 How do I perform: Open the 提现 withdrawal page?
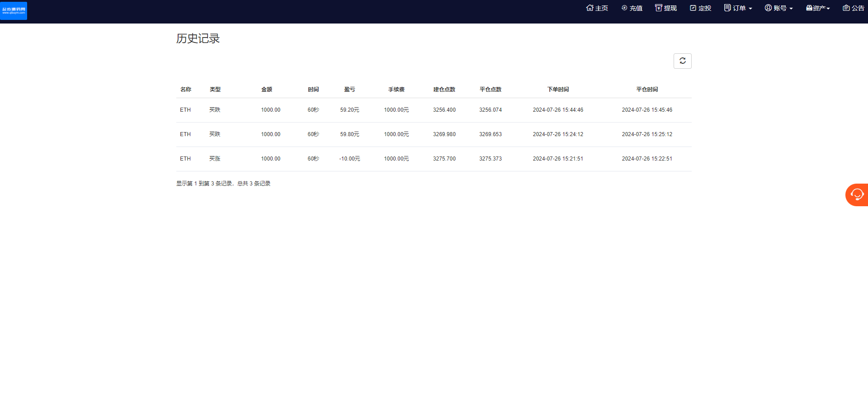tap(666, 8)
